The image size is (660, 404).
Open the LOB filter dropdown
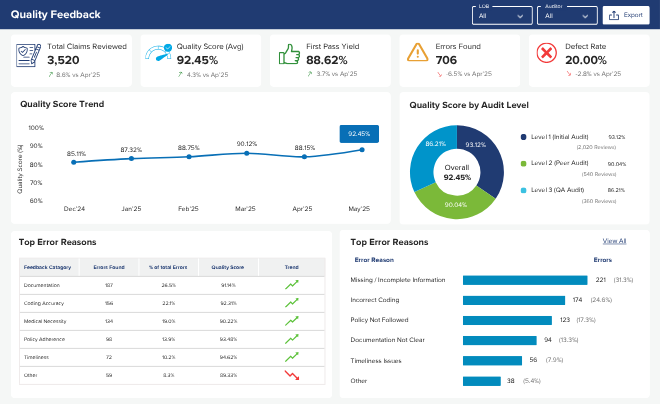502,16
